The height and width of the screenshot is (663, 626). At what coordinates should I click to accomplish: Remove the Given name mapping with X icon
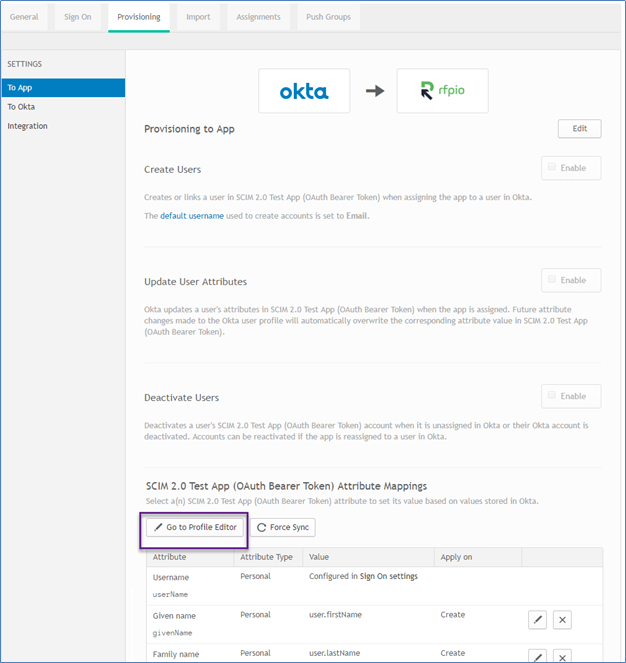click(562, 620)
